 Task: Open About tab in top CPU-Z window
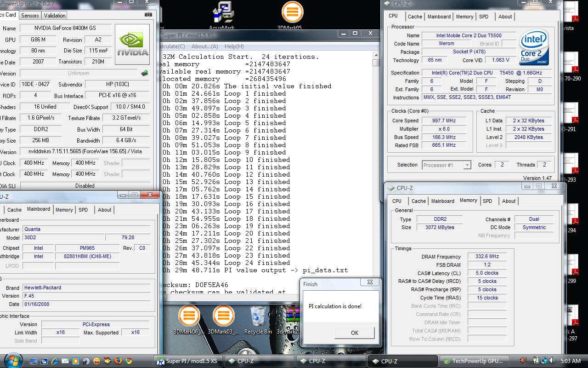click(x=505, y=17)
